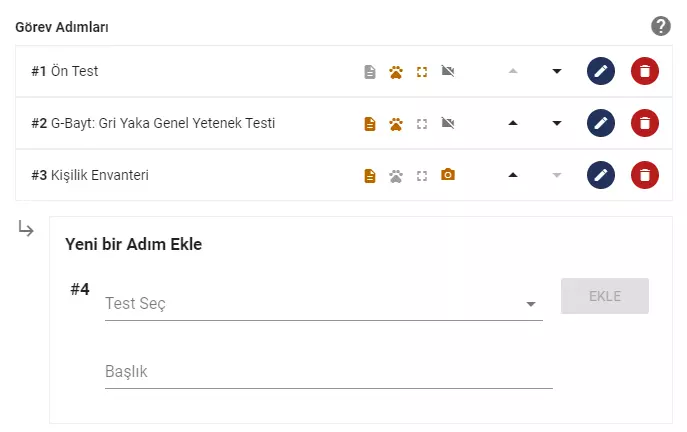This screenshot has height=432, width=687.
Task: Delete the Kişilik Envanteri step
Action: [x=645, y=175]
